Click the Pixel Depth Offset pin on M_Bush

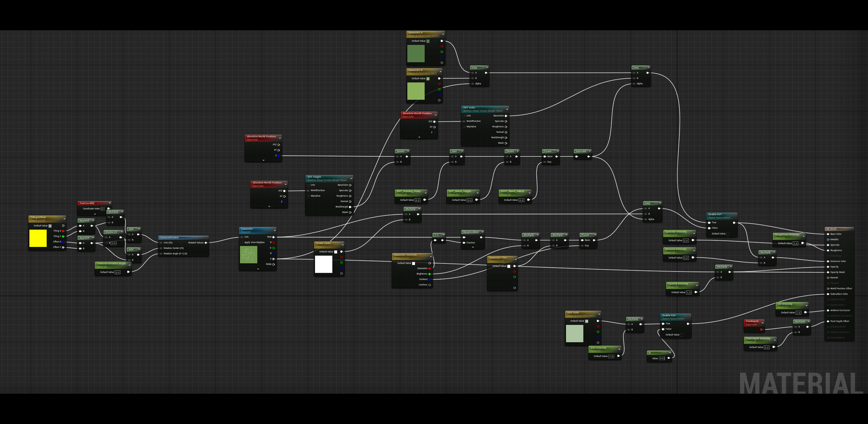[828, 321]
